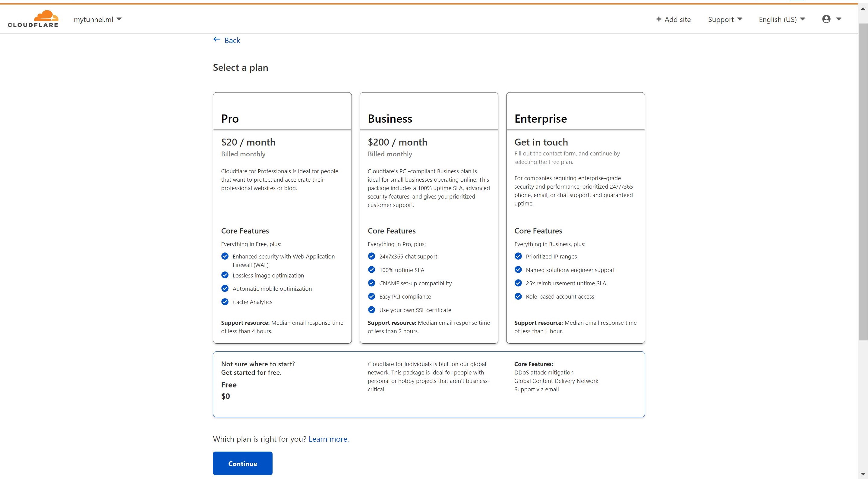Click the $20 / month price
This screenshot has width=868, height=479.
coord(248,142)
